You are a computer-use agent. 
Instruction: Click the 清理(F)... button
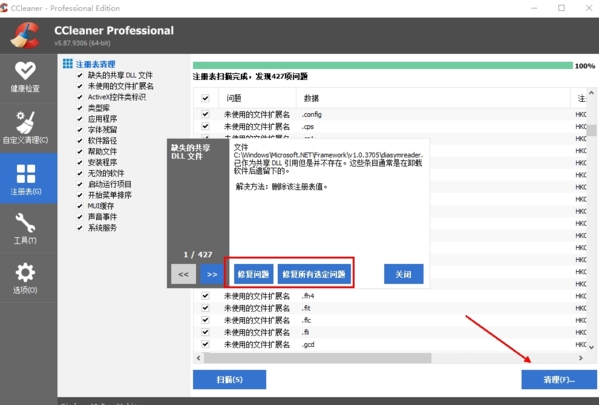559,379
